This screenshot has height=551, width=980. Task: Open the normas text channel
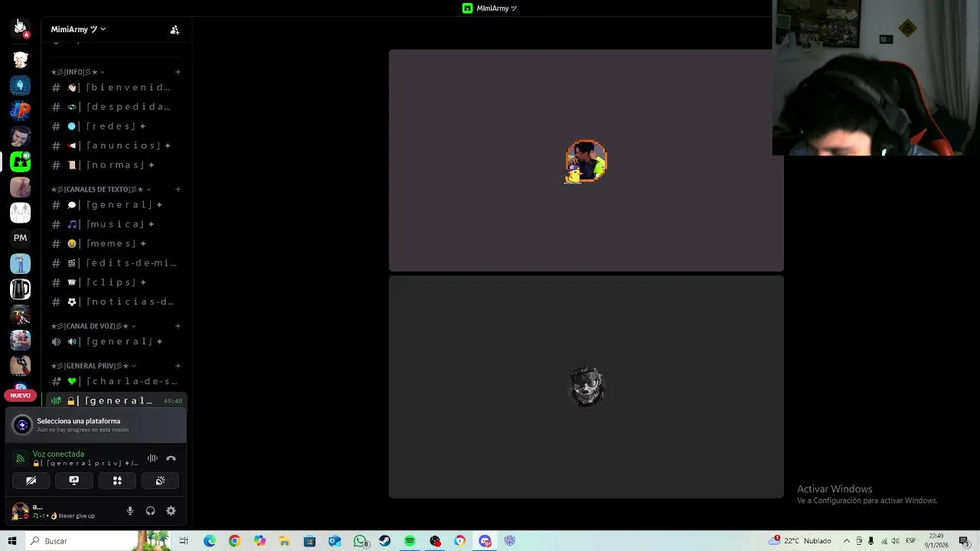click(x=116, y=165)
